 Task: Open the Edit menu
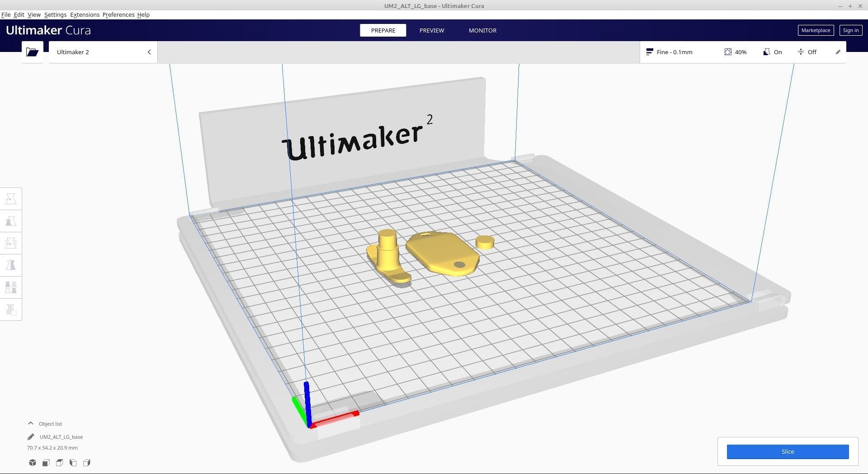click(19, 15)
